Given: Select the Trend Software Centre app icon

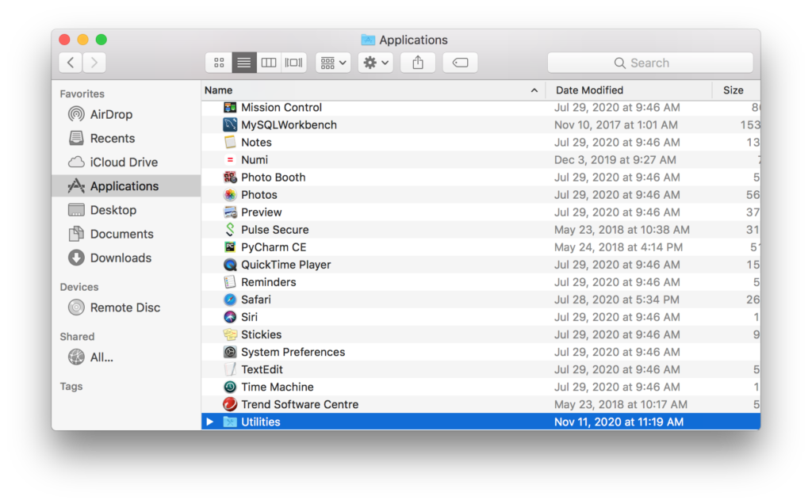Looking at the screenshot, I should coord(230,404).
